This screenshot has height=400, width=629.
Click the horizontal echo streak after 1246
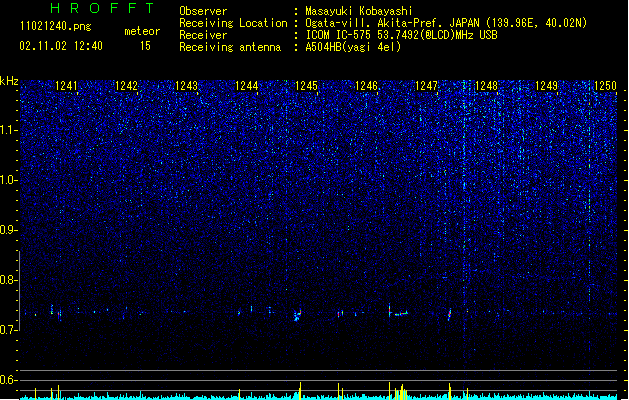click(x=401, y=313)
